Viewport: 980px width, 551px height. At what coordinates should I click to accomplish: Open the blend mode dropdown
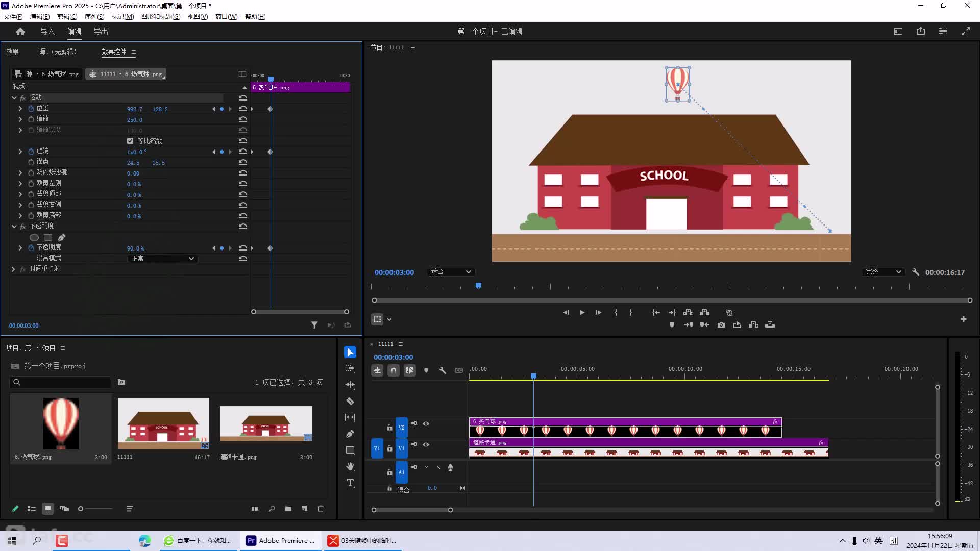(x=162, y=259)
